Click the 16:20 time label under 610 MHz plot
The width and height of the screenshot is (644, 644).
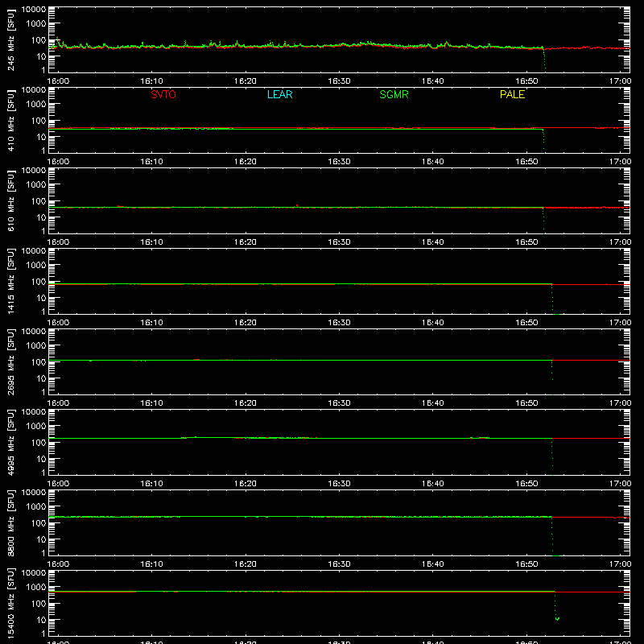coord(246,242)
